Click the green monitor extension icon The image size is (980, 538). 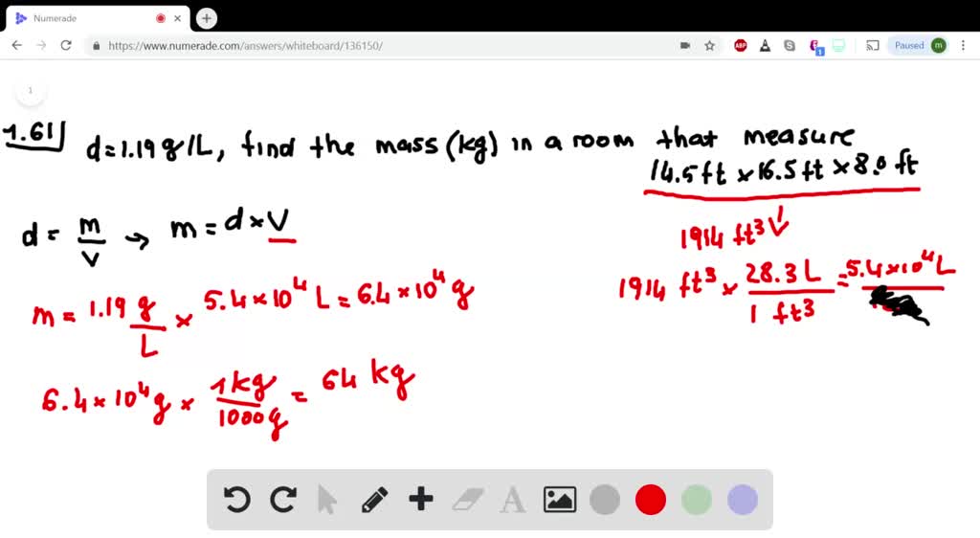coord(838,46)
